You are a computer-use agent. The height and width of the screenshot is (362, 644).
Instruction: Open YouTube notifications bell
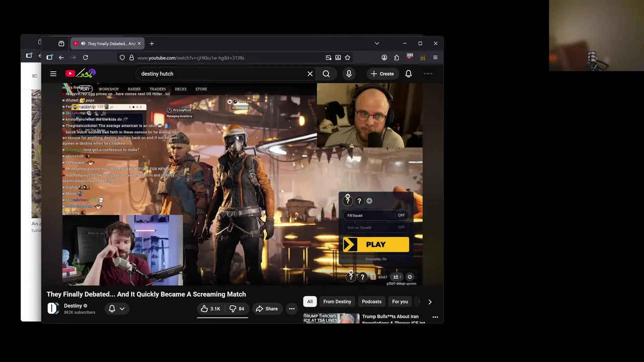pos(409,74)
